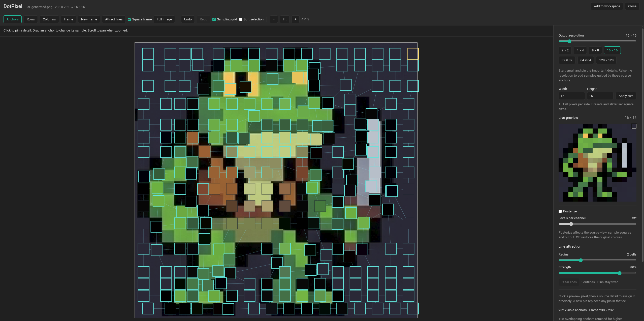Click the Live preview pixel image

click(x=597, y=163)
